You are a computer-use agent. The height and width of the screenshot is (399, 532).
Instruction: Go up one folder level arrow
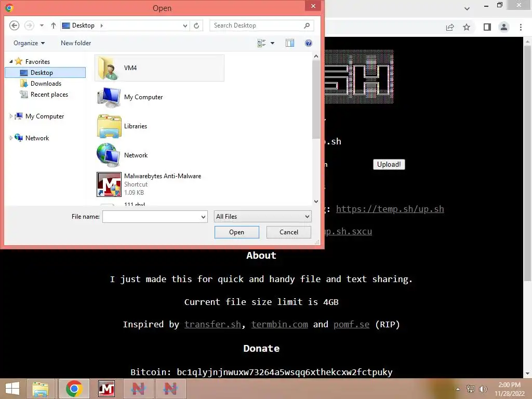pos(54,25)
